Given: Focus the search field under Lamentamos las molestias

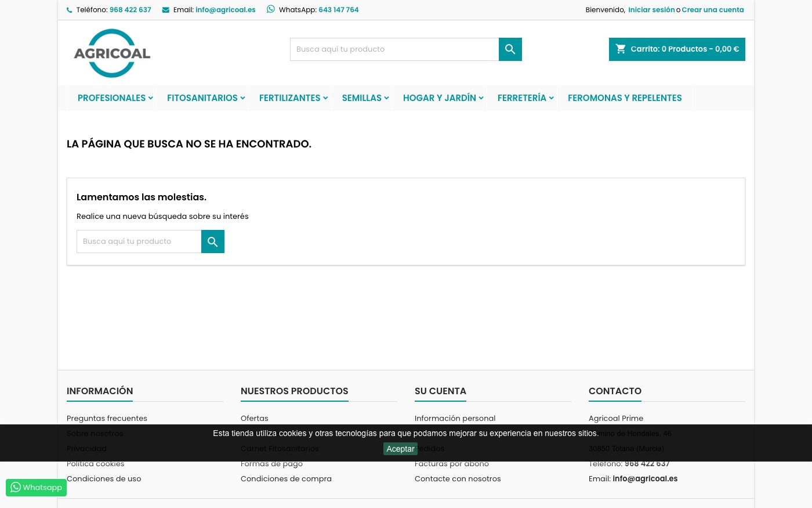Looking at the screenshot, I should pyautogui.click(x=139, y=242).
